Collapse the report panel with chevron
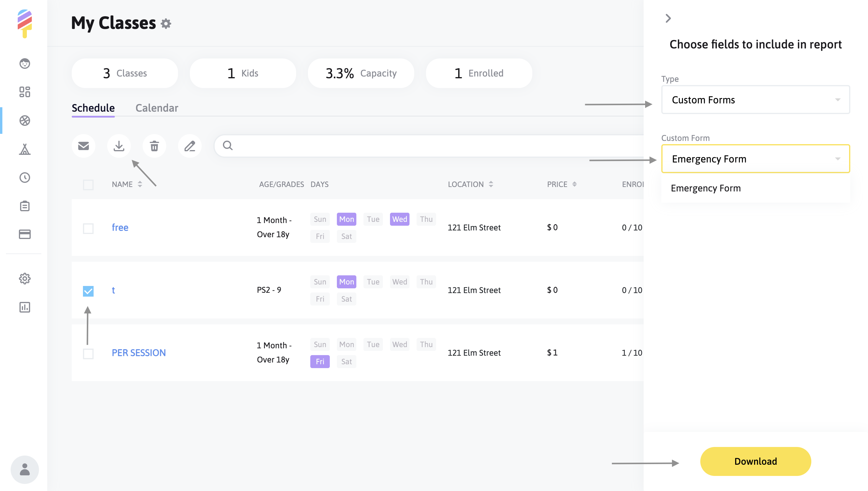Viewport: 868px width, 491px height. click(x=668, y=18)
